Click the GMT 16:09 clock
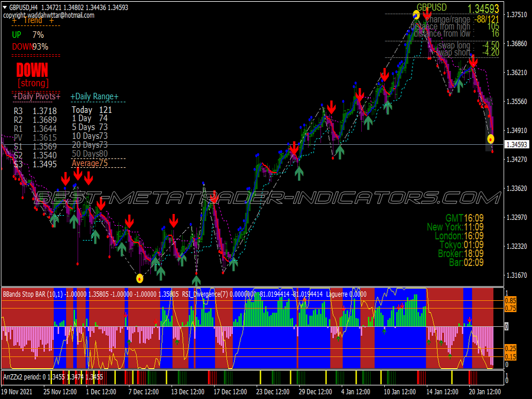The image size is (532, 399). 465,218
